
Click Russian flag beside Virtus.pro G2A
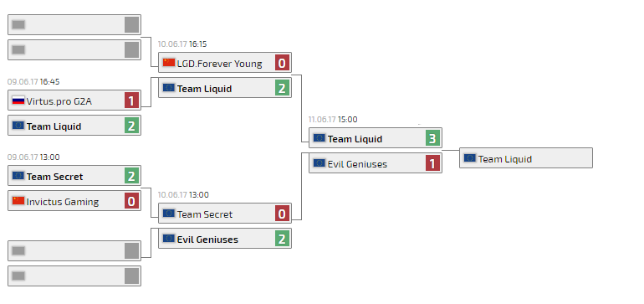tap(18, 100)
